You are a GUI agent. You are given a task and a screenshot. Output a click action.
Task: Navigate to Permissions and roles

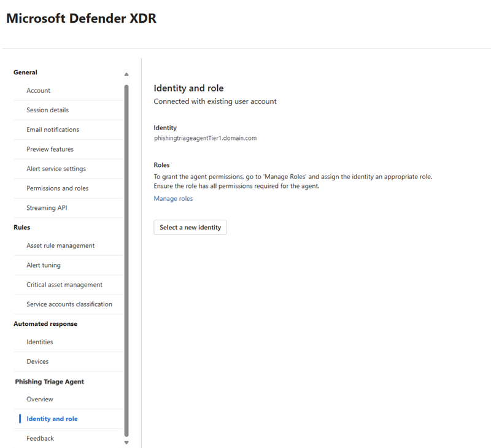(57, 188)
